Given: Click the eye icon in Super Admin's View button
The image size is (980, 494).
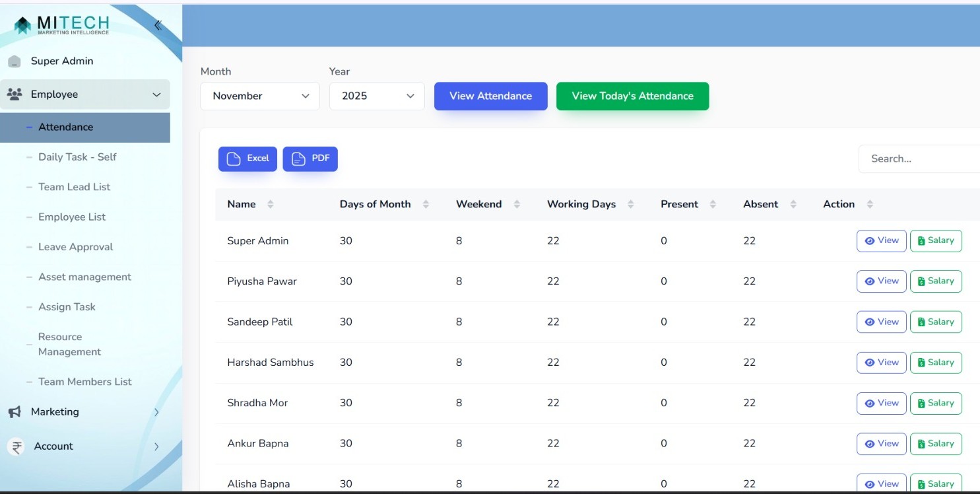Looking at the screenshot, I should [868, 240].
